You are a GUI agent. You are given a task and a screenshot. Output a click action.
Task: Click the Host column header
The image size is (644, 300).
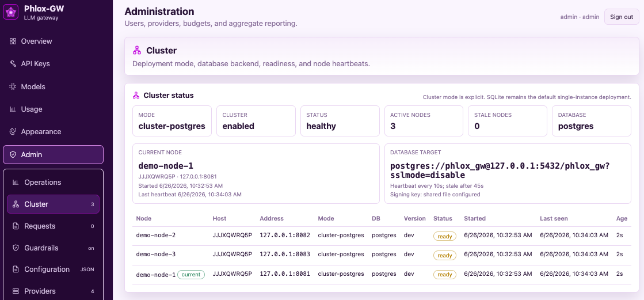tap(219, 219)
